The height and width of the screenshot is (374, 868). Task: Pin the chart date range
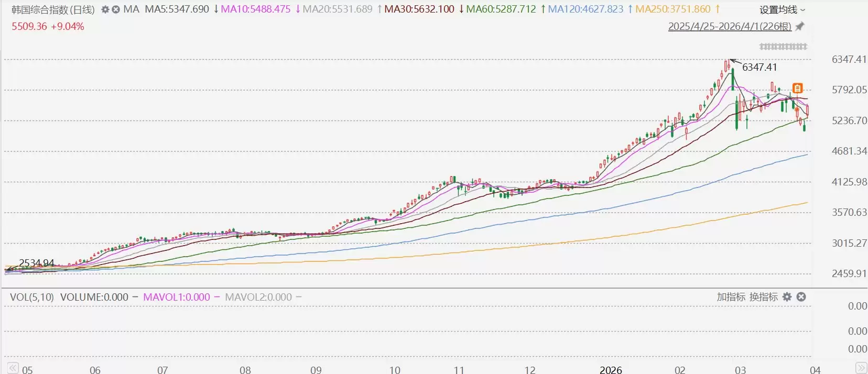pos(800,26)
